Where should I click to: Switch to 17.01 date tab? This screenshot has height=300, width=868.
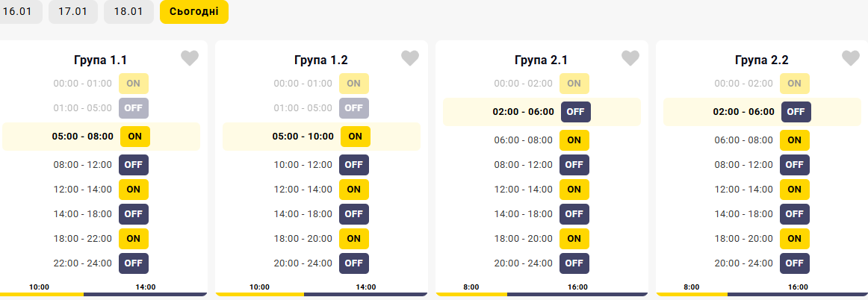(x=73, y=12)
